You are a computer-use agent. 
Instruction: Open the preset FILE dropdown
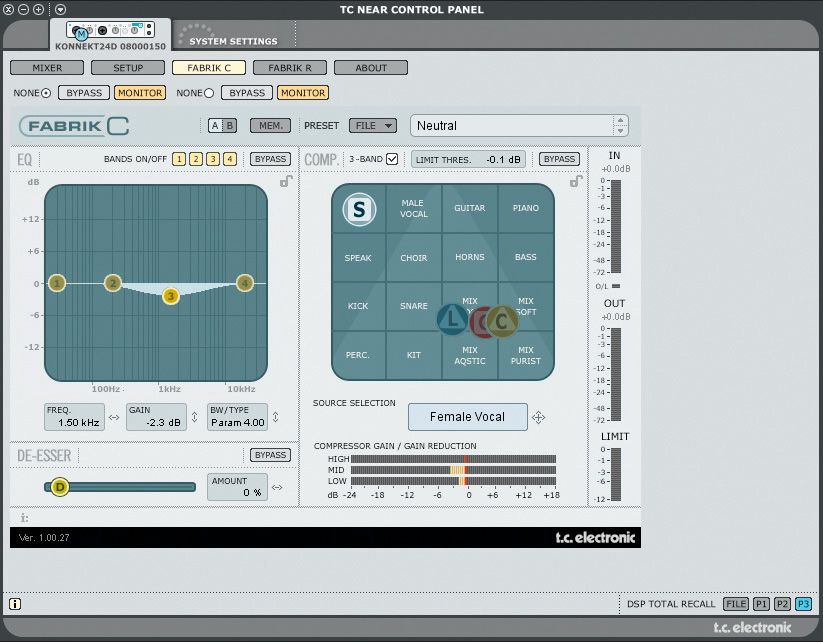[373, 125]
